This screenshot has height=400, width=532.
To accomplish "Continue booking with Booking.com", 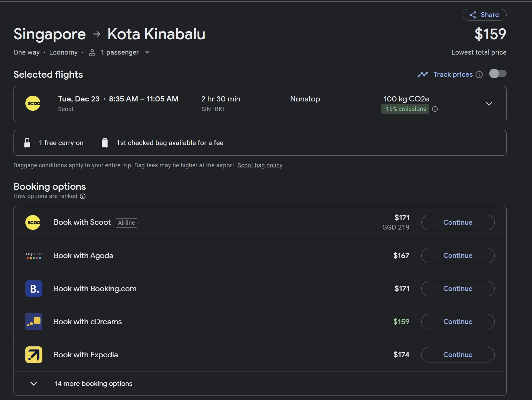I will pyautogui.click(x=458, y=289).
